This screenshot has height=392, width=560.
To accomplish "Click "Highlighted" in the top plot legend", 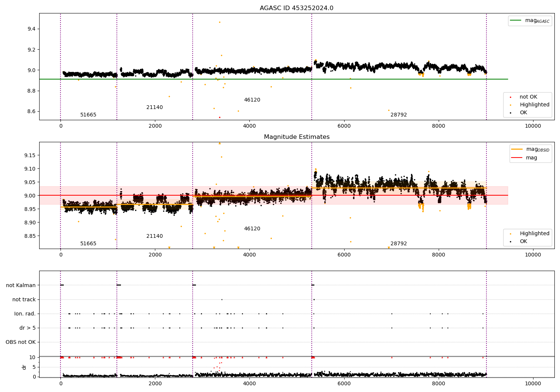I will point(535,105).
